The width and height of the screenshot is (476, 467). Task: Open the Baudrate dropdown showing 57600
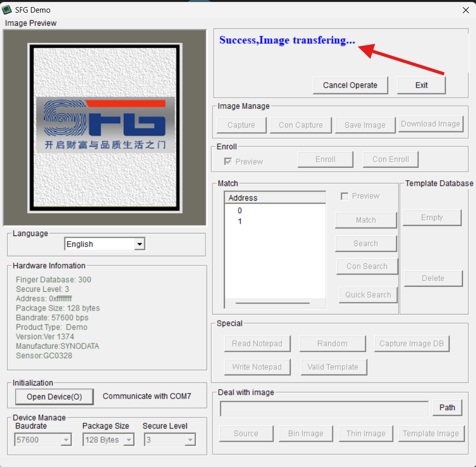tap(43, 440)
